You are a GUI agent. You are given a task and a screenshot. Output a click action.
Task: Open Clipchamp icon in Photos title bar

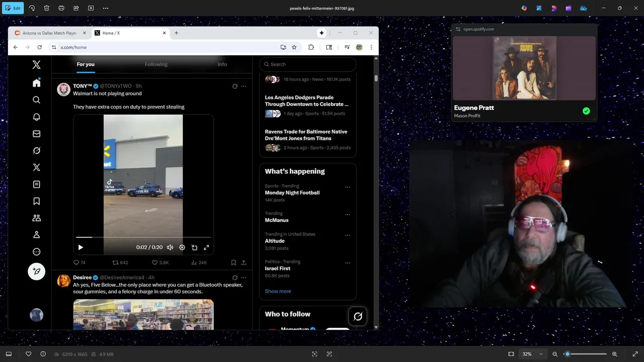(569, 8)
